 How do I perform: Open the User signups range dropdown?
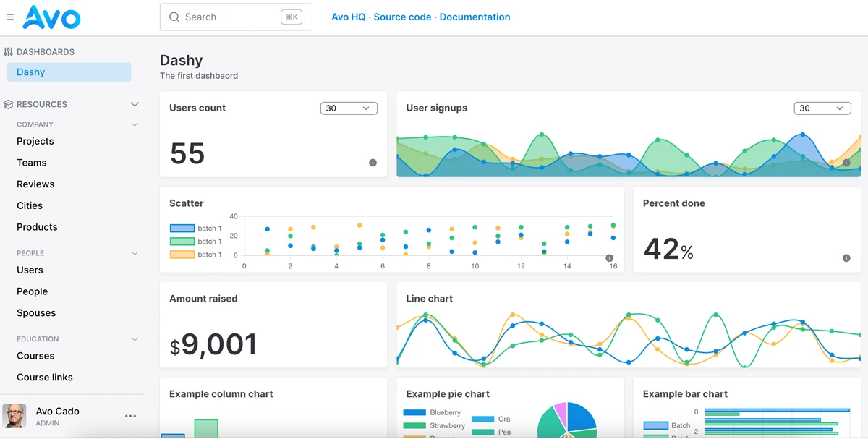point(822,108)
